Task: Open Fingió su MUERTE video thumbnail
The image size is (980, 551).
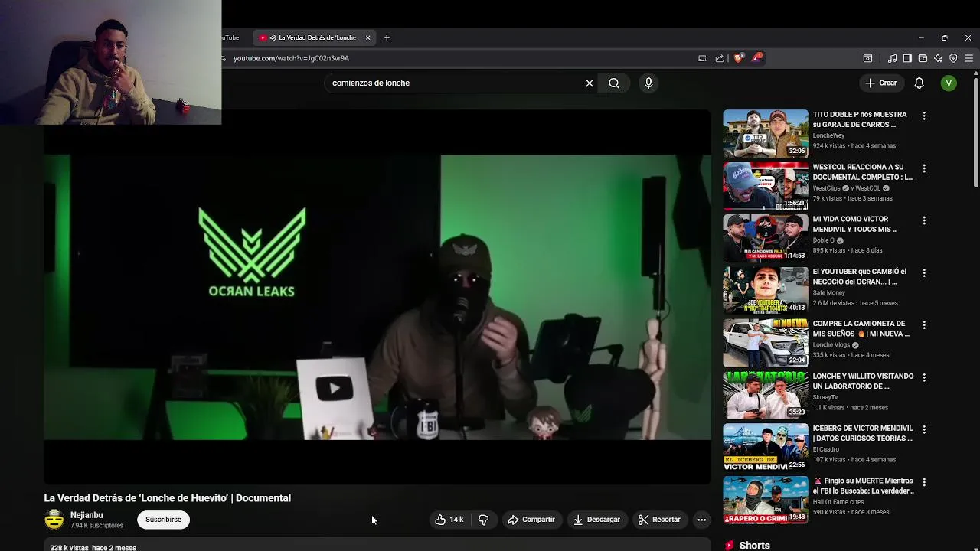Action: click(x=766, y=500)
